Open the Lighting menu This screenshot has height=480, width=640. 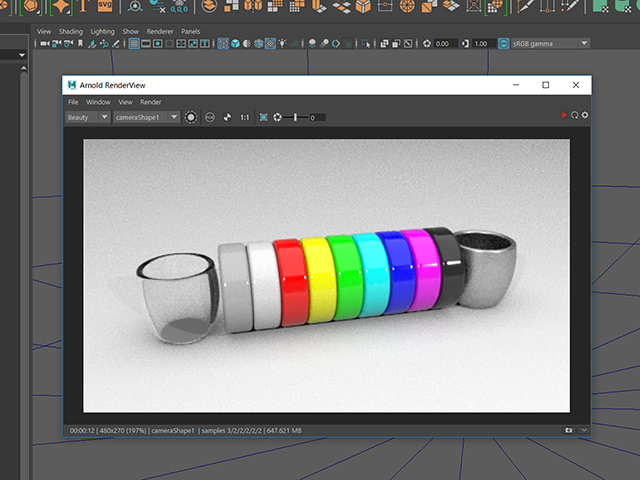pos(102,31)
